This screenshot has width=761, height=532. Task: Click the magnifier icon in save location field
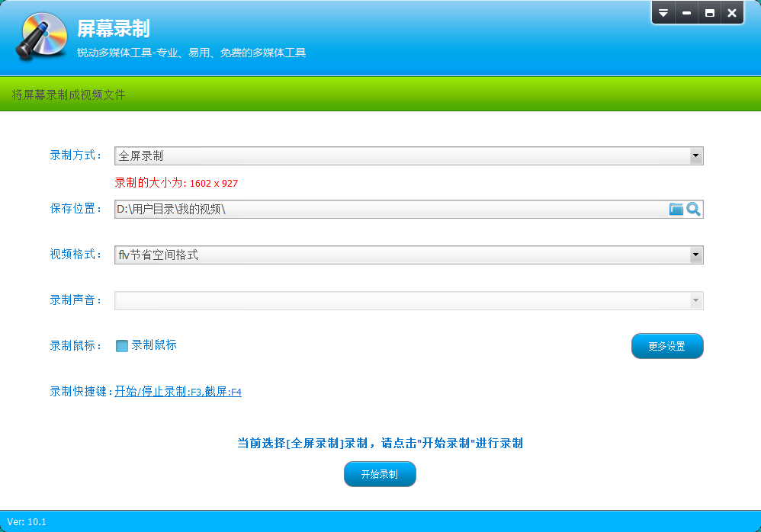coord(694,209)
